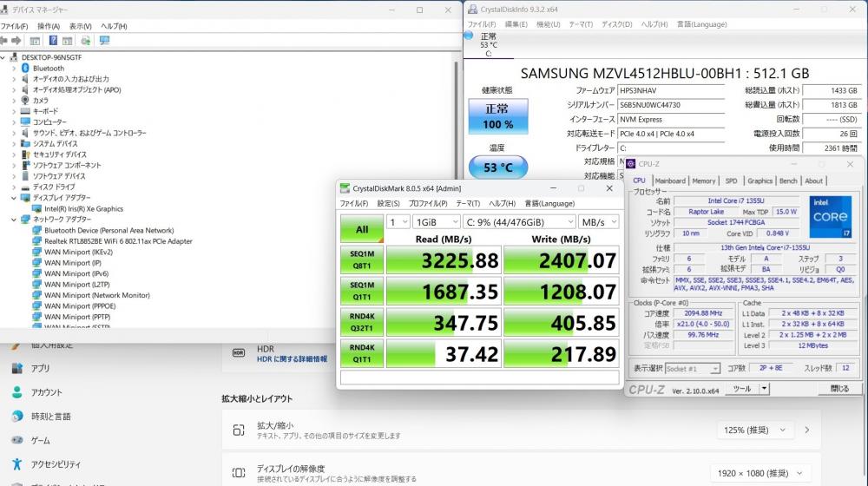Open 拡大/縮小 details chevron arrow

click(807, 430)
